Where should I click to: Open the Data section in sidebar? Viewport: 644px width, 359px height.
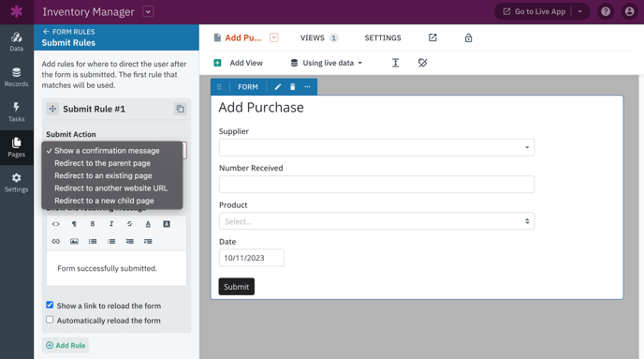click(x=17, y=41)
